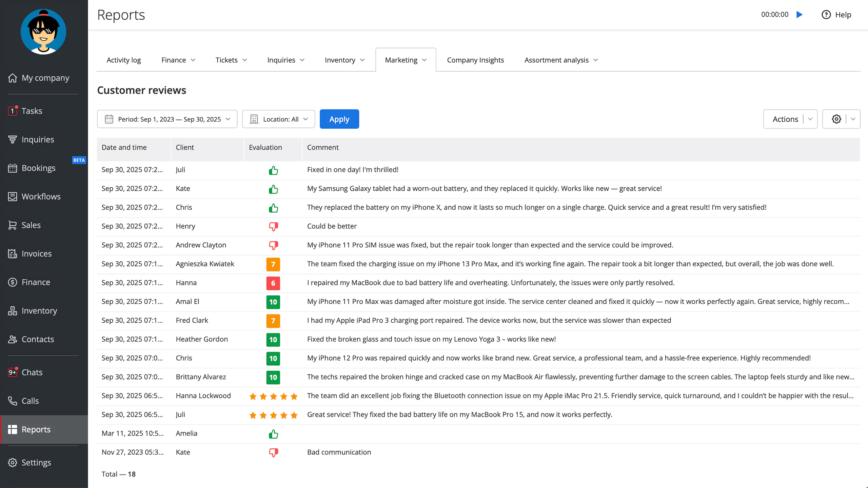This screenshot has width=868, height=488.
Task: Go to Calls section
Action: [x=30, y=401]
